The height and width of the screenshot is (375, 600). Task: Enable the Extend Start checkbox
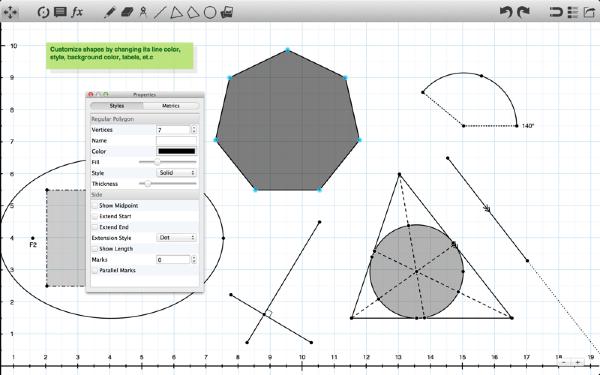(x=95, y=216)
